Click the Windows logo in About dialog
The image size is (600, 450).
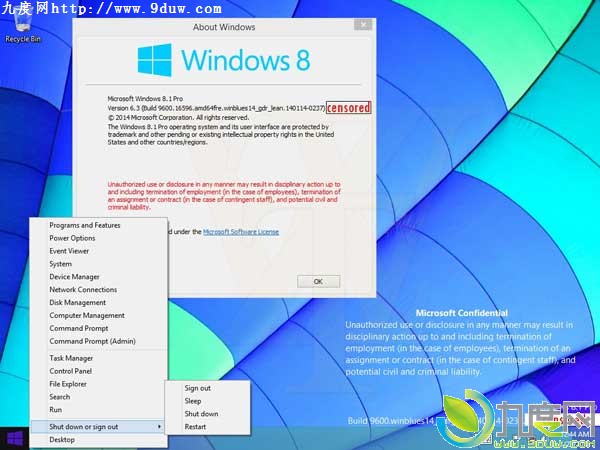[155, 60]
